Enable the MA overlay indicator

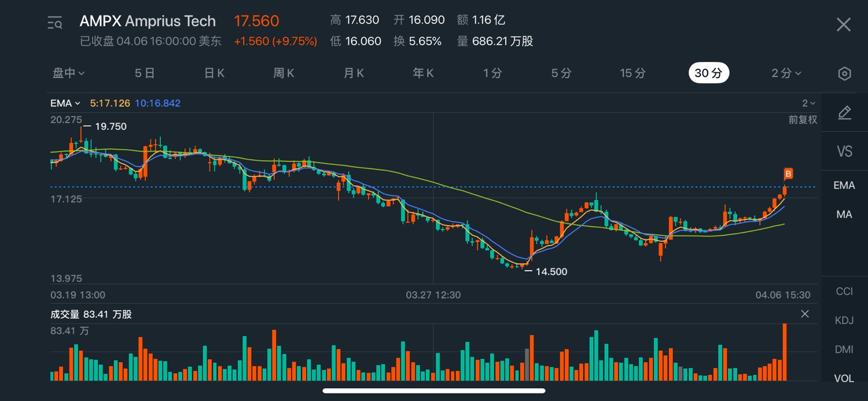click(844, 215)
